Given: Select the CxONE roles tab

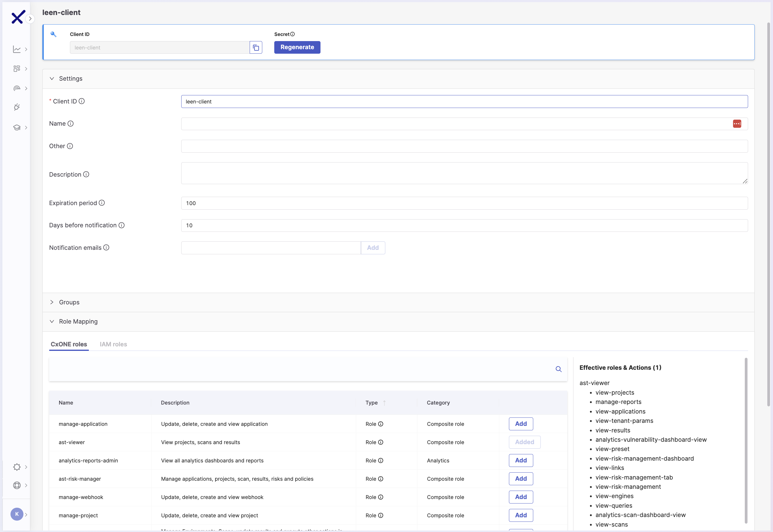Looking at the screenshot, I should click(69, 344).
